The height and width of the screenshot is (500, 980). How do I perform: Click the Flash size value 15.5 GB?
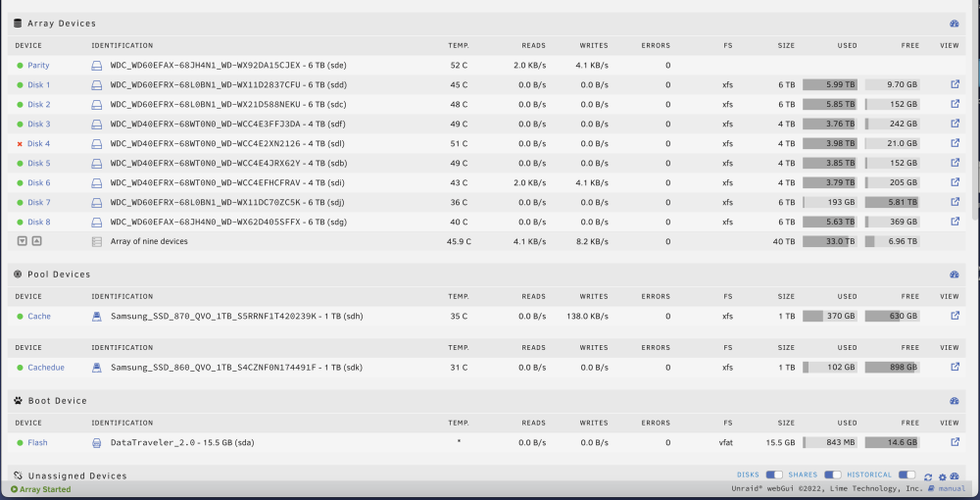click(x=781, y=442)
